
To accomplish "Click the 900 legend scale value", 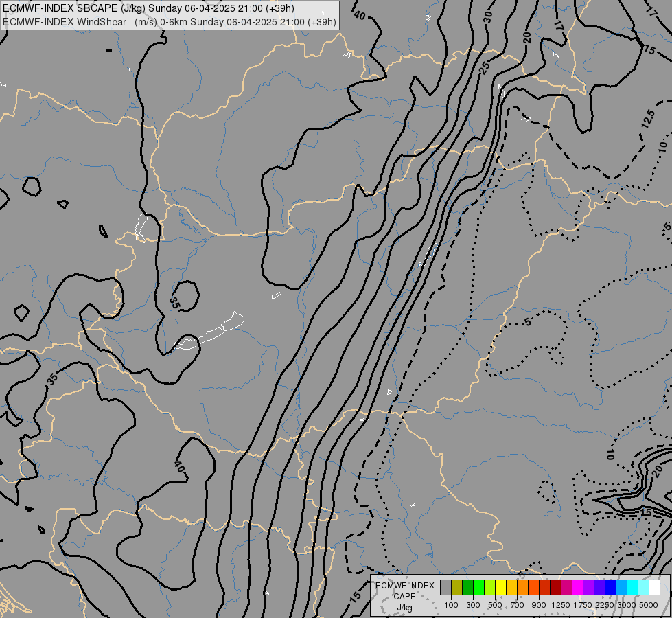I will pyautogui.click(x=539, y=605).
